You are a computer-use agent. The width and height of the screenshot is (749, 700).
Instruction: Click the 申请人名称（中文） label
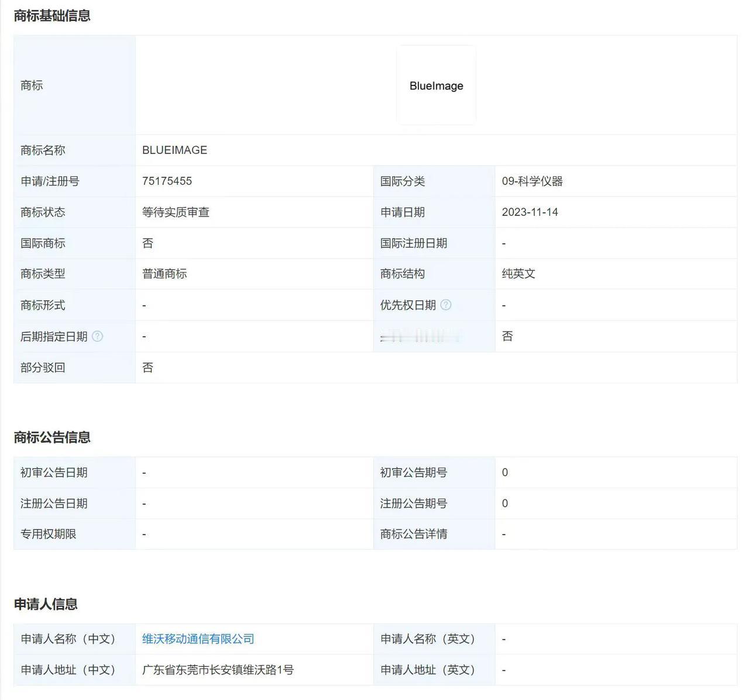[x=68, y=639]
